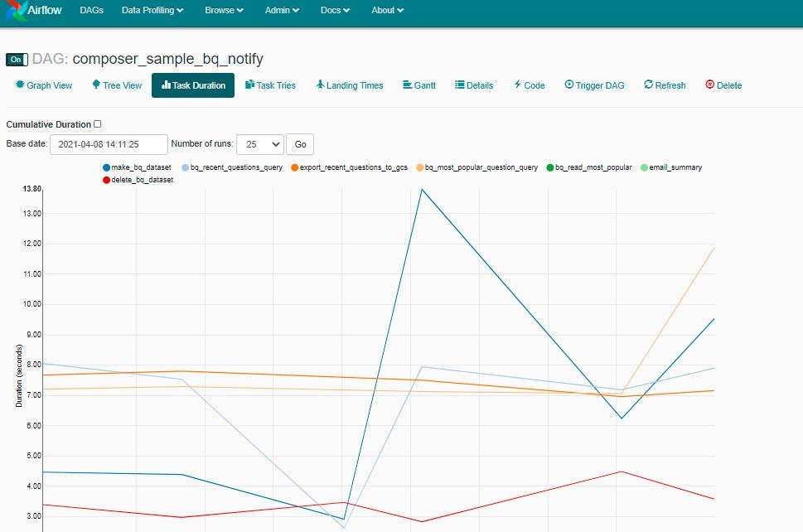Click the red delete_bq_dataset legend swatch

(x=107, y=180)
